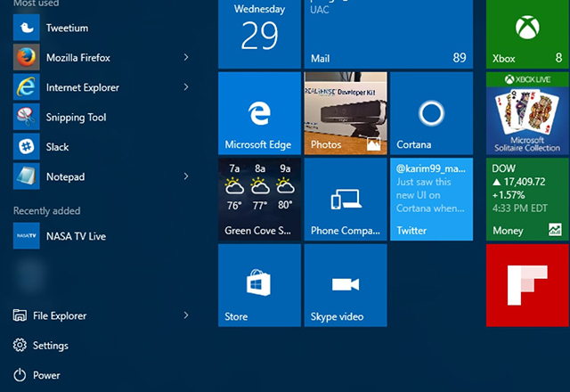
Task: Click the Settings label
Action: pyautogui.click(x=51, y=346)
